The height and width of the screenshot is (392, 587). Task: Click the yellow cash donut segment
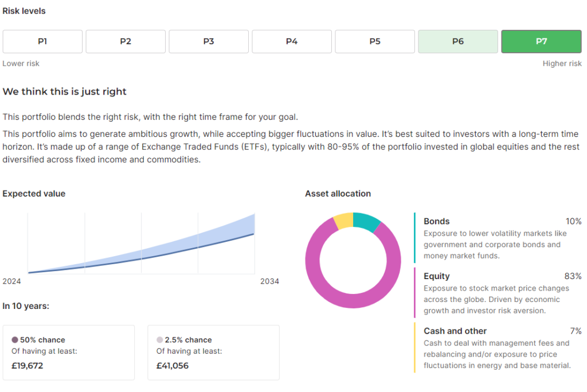click(343, 221)
